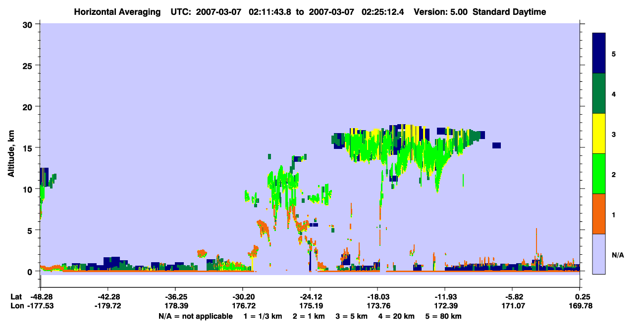Click the 'Lon' row label
The width and height of the screenshot is (644, 330).
[17, 306]
